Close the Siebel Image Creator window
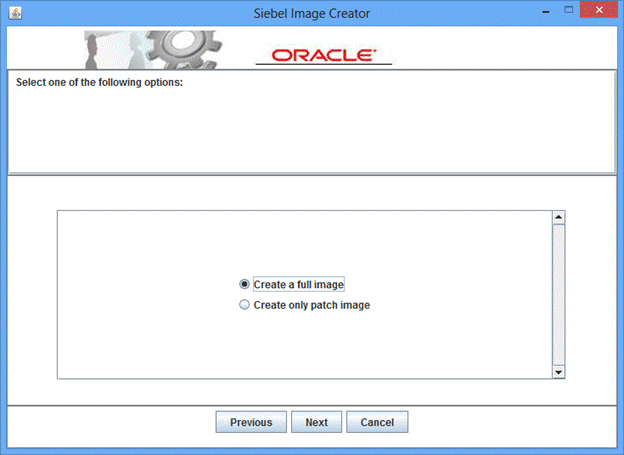 (599, 10)
